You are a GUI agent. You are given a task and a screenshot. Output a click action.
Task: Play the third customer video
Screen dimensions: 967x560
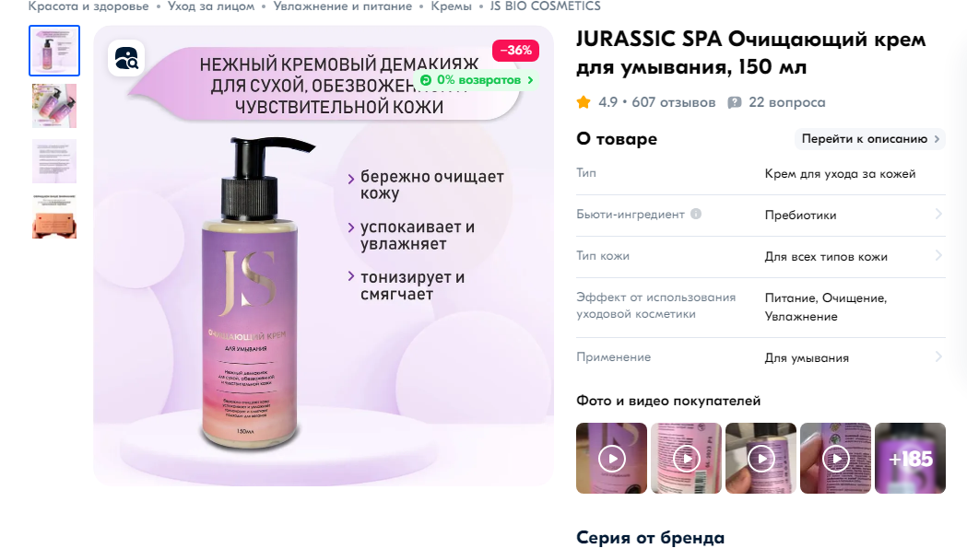[761, 459]
